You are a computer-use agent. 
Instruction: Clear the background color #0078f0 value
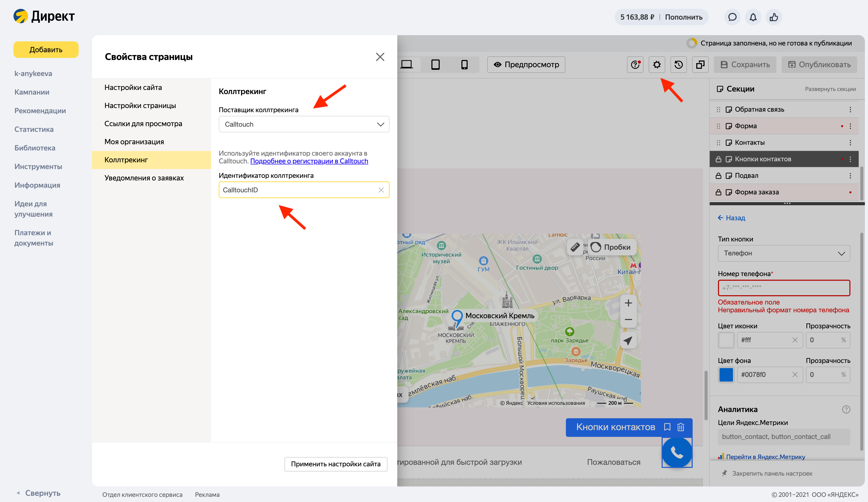[795, 375]
